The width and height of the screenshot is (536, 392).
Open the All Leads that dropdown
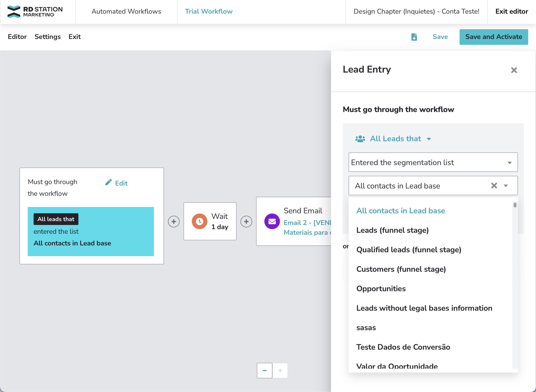tap(395, 139)
